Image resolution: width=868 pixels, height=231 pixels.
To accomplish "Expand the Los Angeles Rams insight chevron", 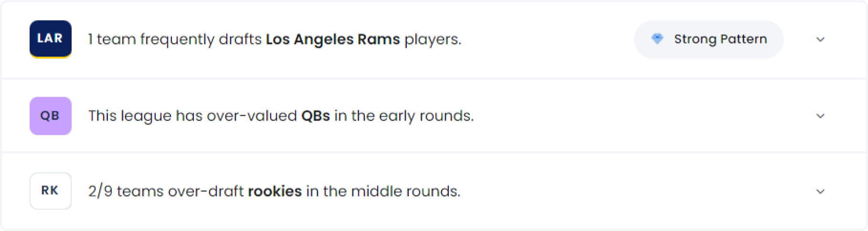I will (x=820, y=39).
